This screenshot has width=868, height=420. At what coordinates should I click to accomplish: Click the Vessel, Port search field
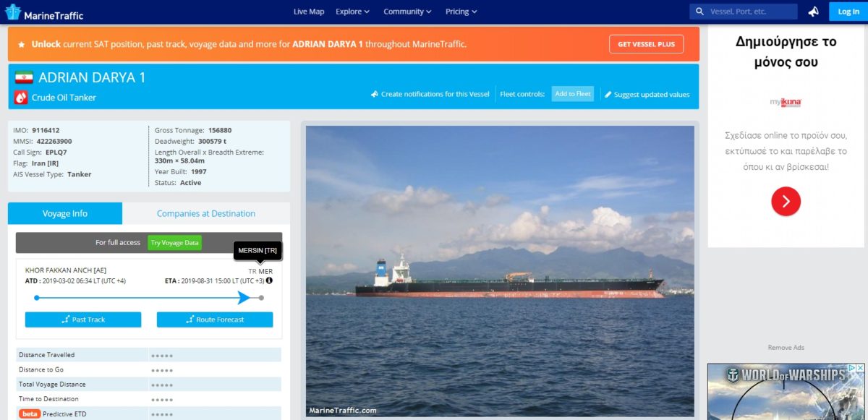(751, 12)
